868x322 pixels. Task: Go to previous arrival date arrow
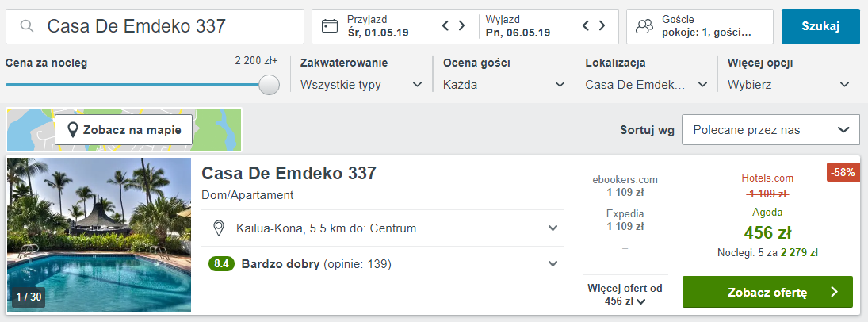pyautogui.click(x=446, y=26)
